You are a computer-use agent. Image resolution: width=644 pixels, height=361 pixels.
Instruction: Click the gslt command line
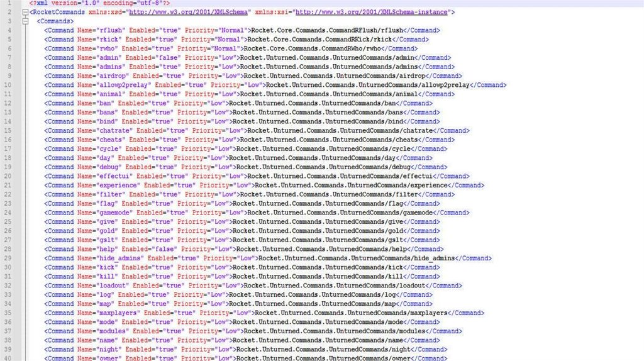(242, 240)
